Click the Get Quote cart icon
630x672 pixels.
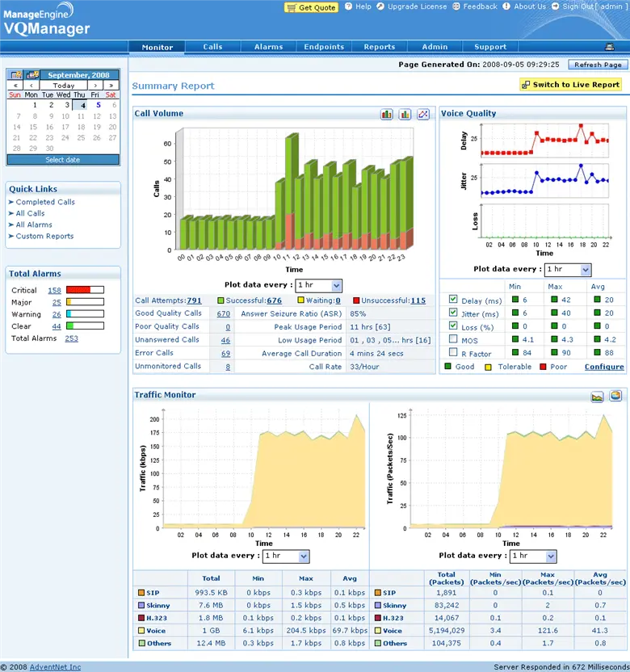pyautogui.click(x=292, y=7)
